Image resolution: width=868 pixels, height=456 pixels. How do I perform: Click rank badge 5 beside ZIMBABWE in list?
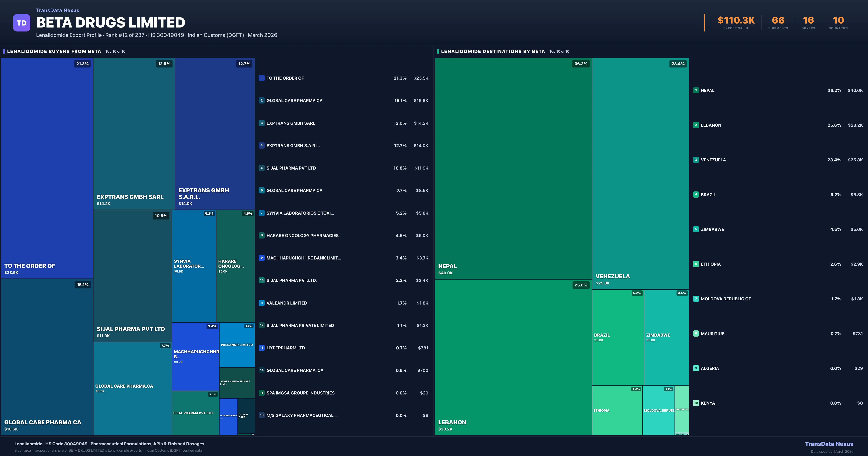point(696,229)
